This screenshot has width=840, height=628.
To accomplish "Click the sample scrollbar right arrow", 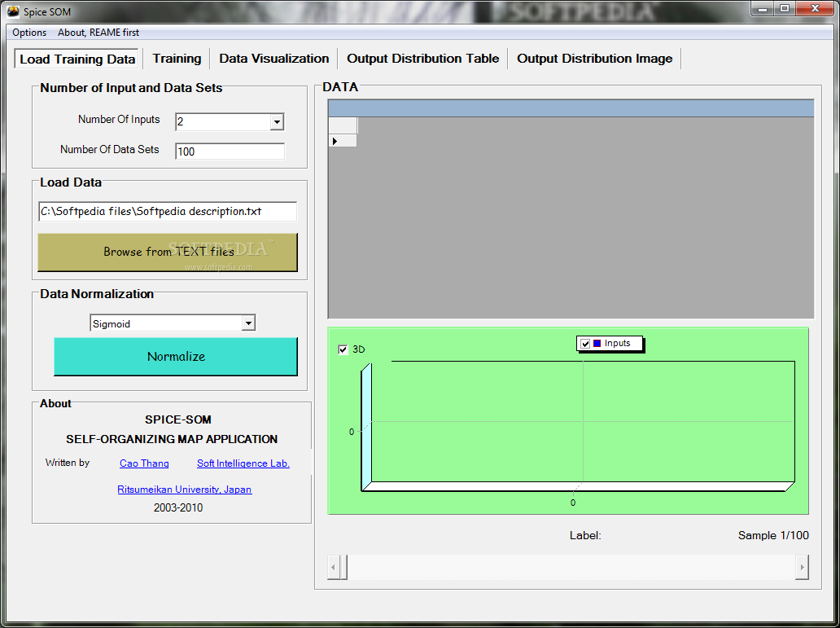I will click(x=802, y=567).
